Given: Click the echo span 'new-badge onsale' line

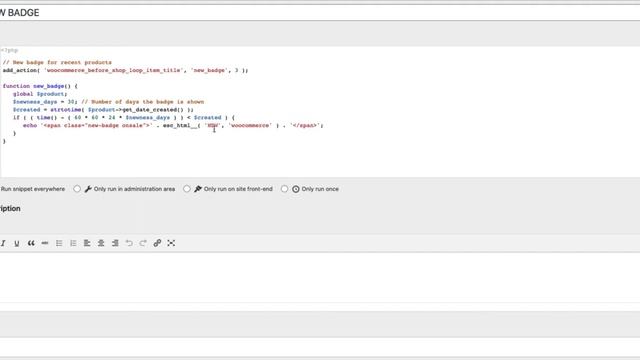Looking at the screenshot, I should (173, 125).
